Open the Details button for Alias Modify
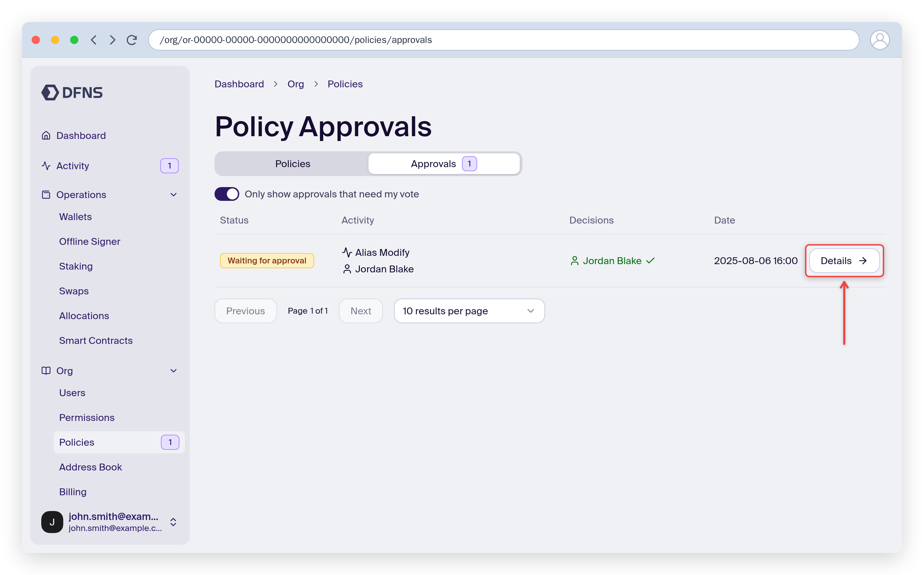This screenshot has height=575, width=924. [844, 261]
